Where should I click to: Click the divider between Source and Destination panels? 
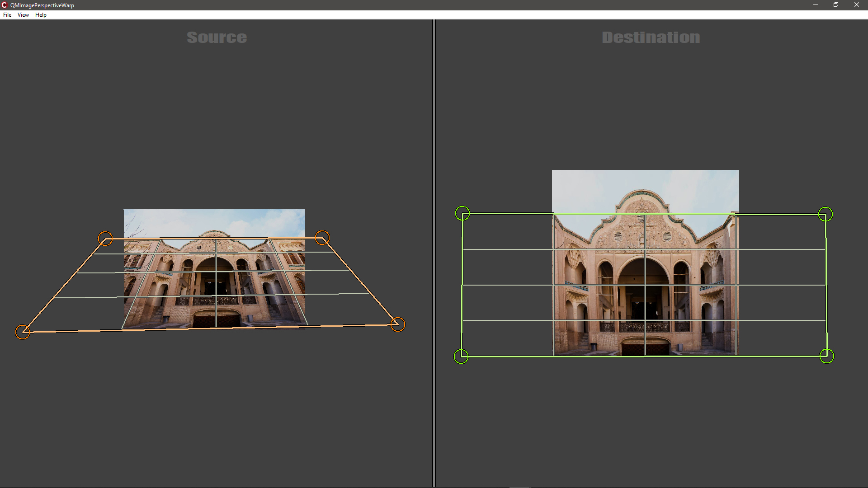[434, 244]
